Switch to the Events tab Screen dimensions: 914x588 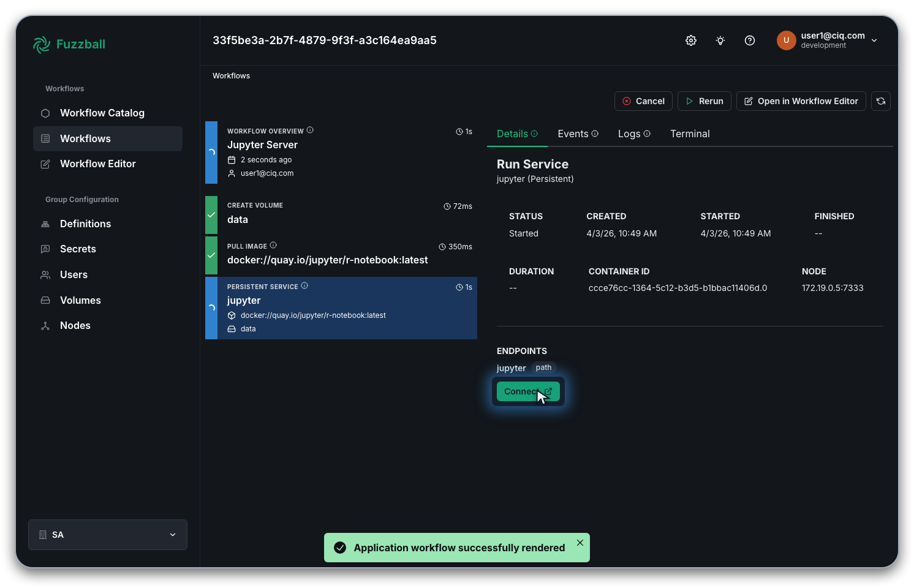pos(573,134)
